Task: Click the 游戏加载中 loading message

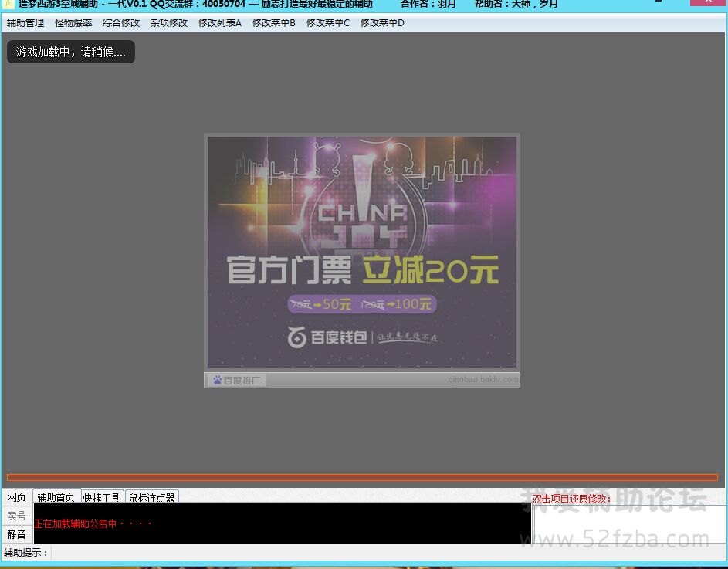Action: [71, 52]
